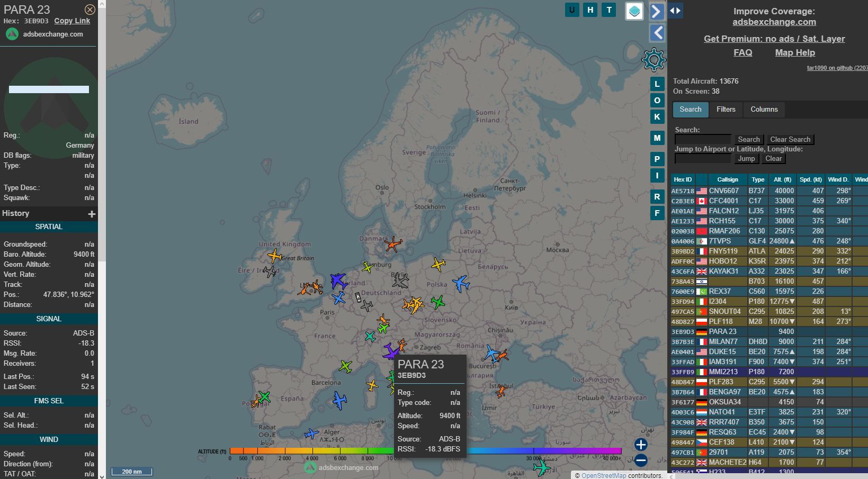Image resolution: width=868 pixels, height=479 pixels.
Task: Click the Search button
Action: pos(749,139)
